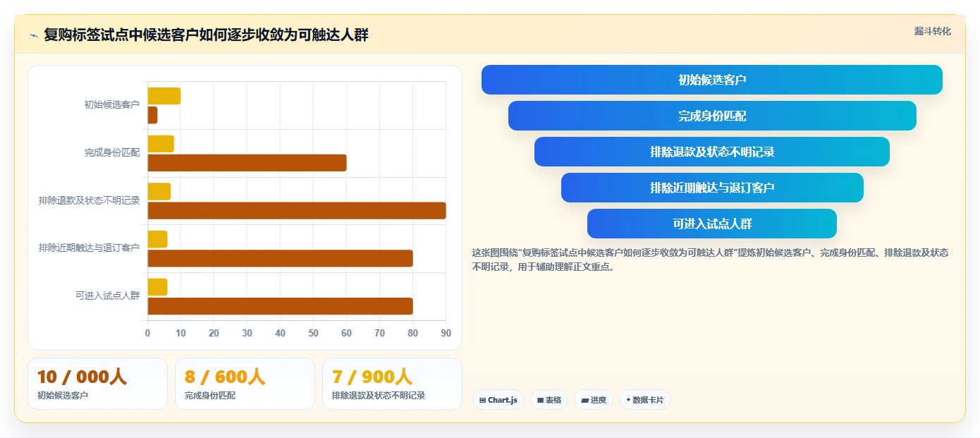Click the chart axis label 排除退款及状态不明记录
The width and height of the screenshot is (980, 438).
90,200
